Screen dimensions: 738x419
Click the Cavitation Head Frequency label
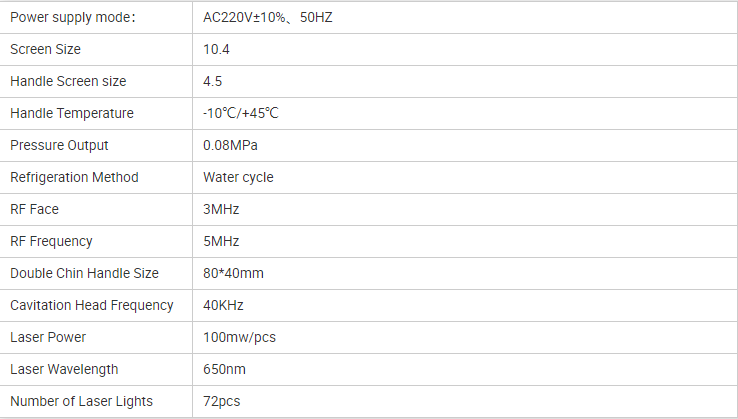click(x=92, y=305)
